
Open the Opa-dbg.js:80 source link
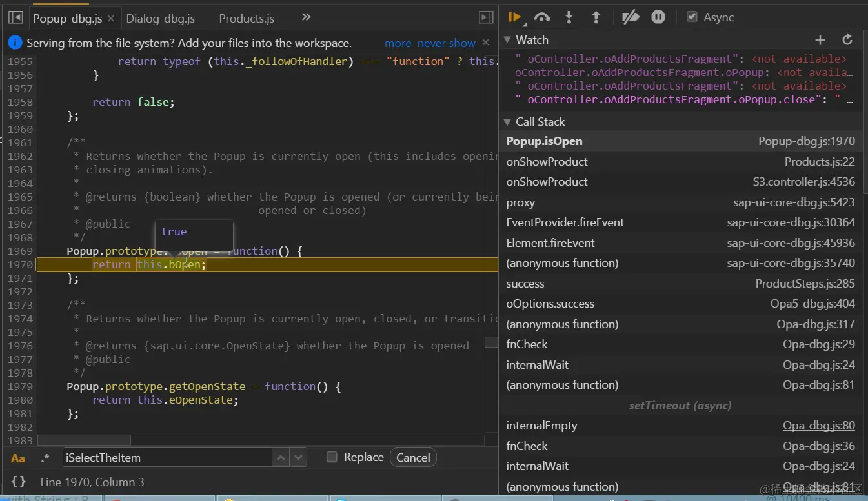pyautogui.click(x=818, y=426)
